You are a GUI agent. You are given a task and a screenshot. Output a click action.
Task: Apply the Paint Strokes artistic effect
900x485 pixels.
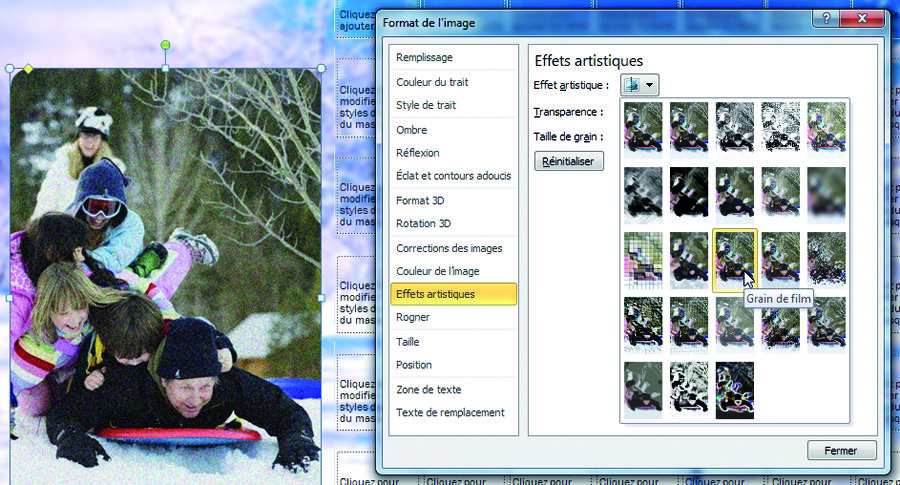[689, 195]
